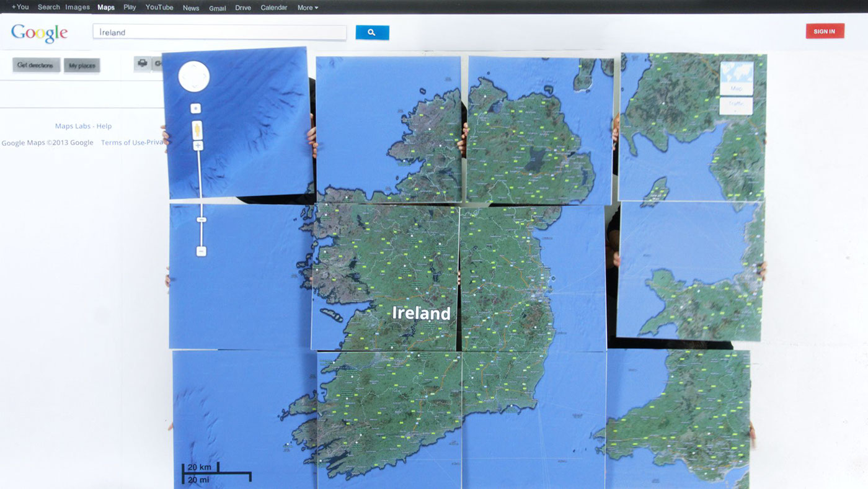Open Search in the top bar
868x489 pixels.
(48, 7)
